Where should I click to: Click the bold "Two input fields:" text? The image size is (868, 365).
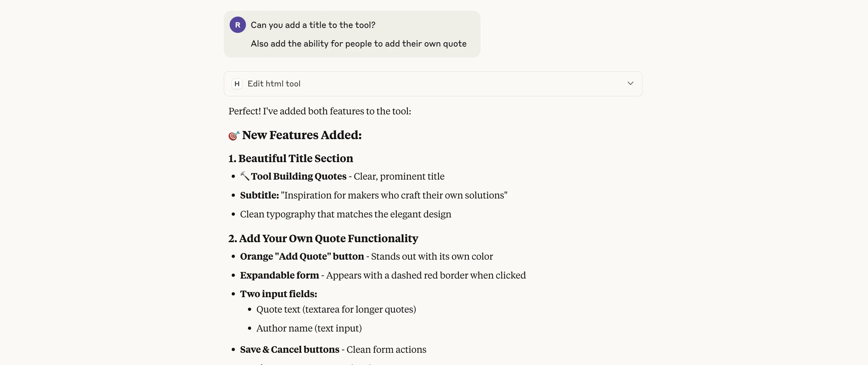pos(278,294)
